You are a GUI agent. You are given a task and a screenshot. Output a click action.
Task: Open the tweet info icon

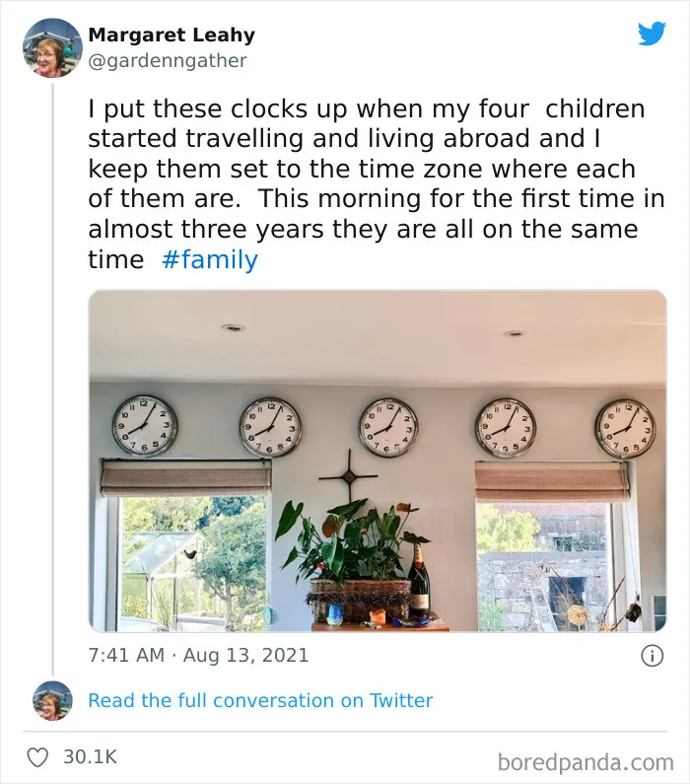pos(652,656)
